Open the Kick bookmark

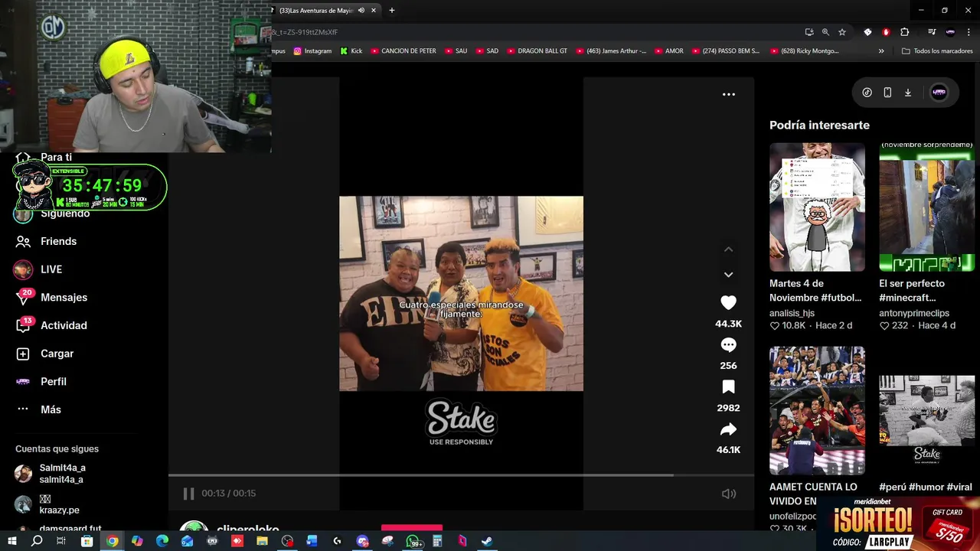pyautogui.click(x=351, y=51)
